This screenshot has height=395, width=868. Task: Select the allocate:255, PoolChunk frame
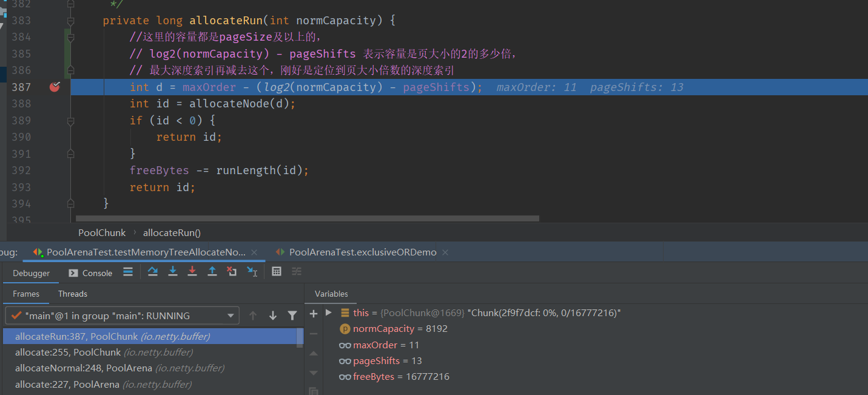[x=149, y=352]
